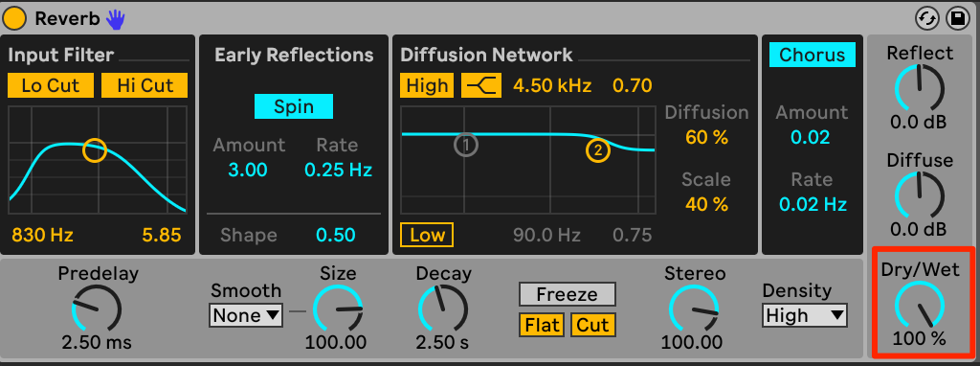The image size is (980, 366).
Task: Click the 0.75 low gain value
Action: (x=633, y=236)
